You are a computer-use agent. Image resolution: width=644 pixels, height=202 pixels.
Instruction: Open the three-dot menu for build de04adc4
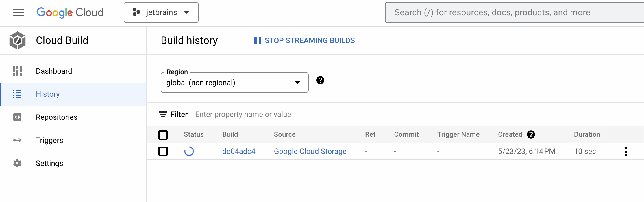tap(626, 151)
